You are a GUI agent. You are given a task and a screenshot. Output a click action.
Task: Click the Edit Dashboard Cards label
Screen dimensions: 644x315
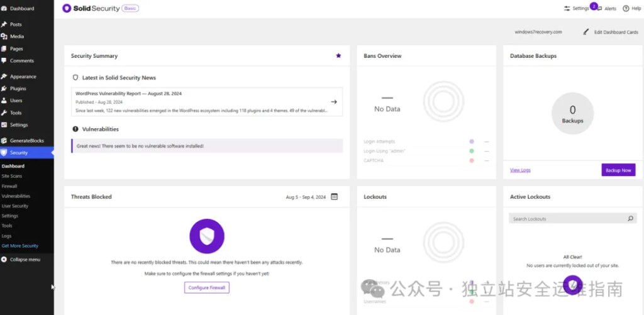coord(616,32)
